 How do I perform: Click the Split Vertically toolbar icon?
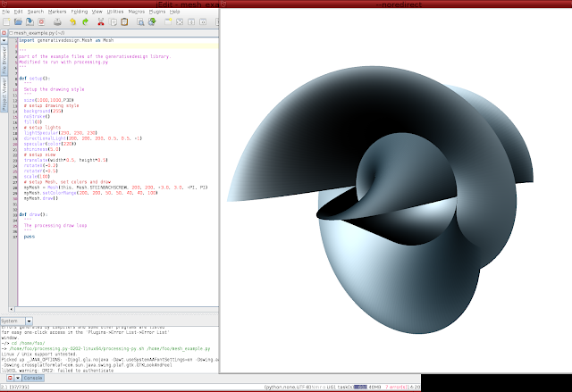coord(203,21)
